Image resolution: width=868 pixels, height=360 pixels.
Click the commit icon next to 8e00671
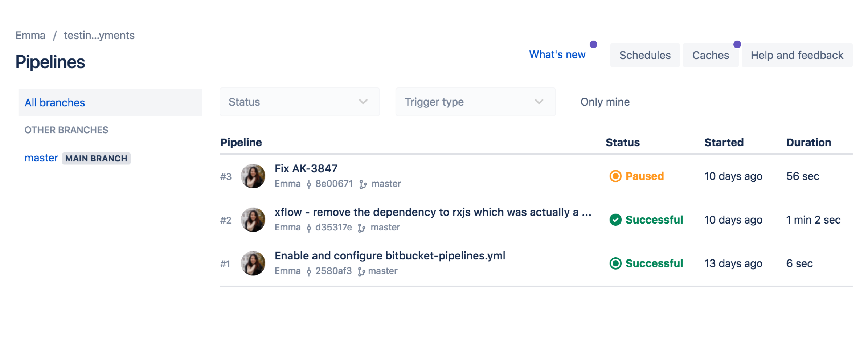click(309, 184)
